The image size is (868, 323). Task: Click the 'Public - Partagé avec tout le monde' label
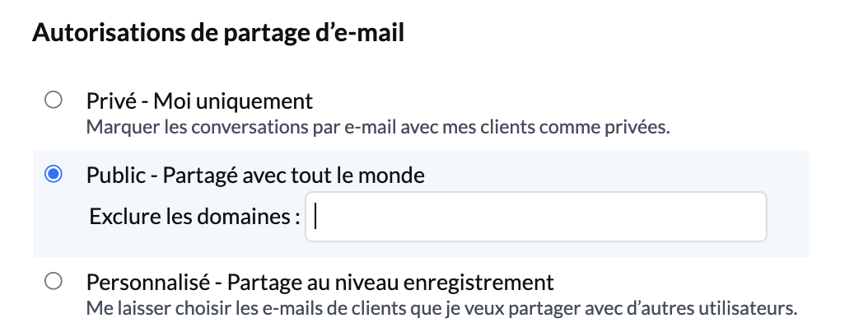click(255, 176)
